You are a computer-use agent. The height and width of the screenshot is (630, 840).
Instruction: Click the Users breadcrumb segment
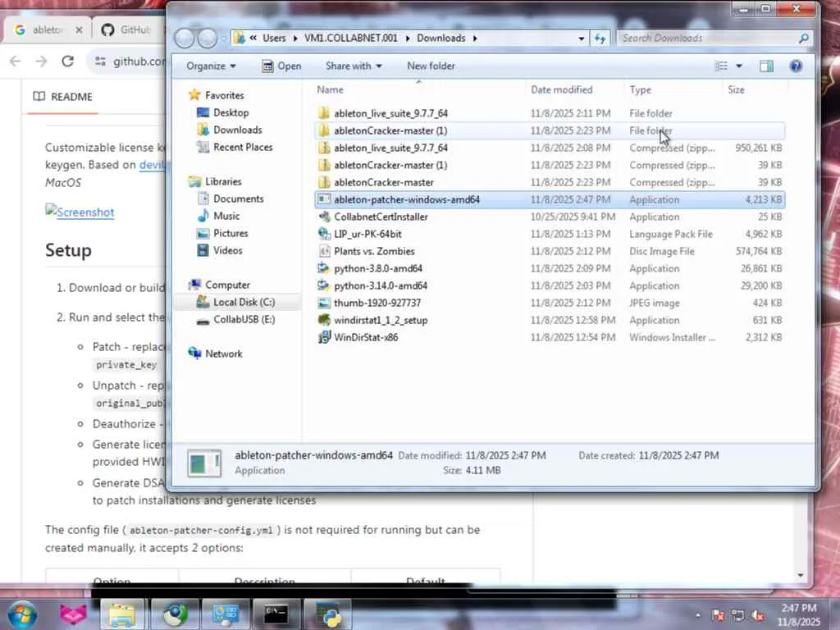coord(274,38)
